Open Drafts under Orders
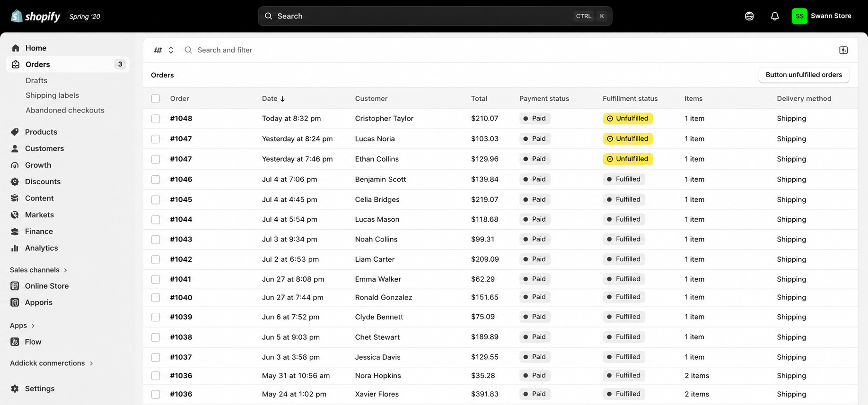Image resolution: width=868 pixels, height=405 pixels. [x=36, y=80]
